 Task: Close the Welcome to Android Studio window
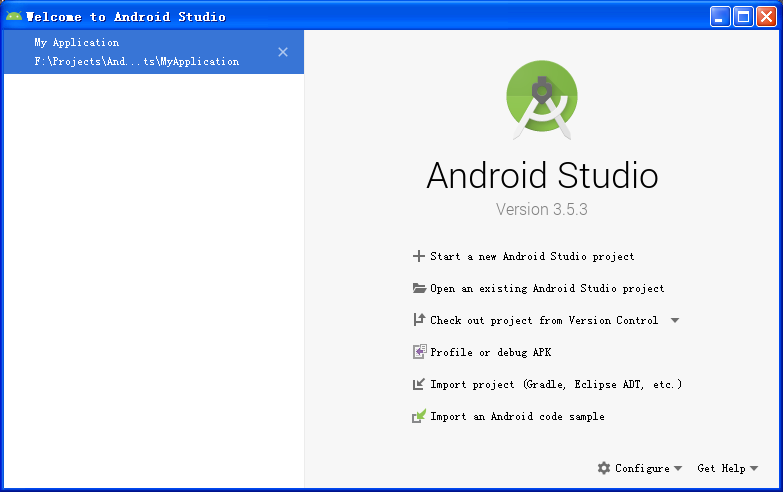[766, 16]
